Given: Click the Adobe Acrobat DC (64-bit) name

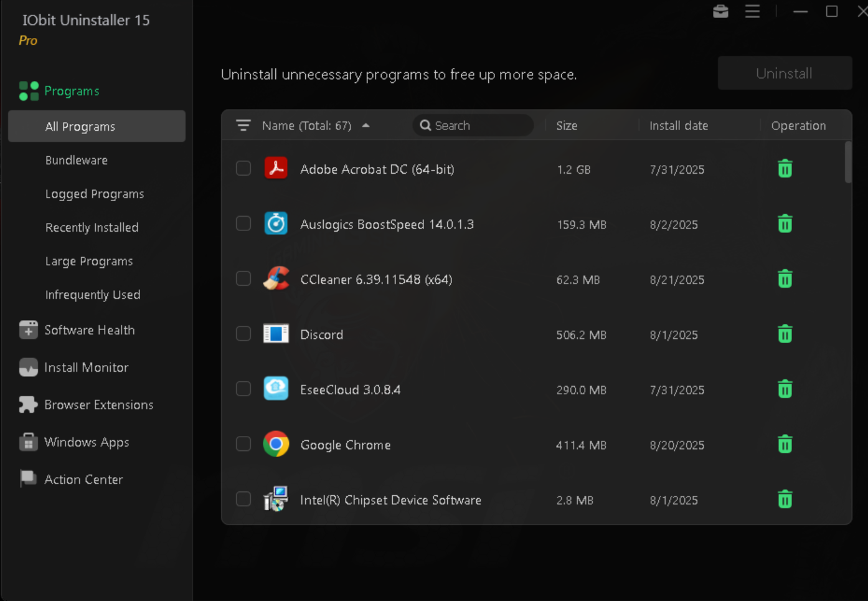Looking at the screenshot, I should click(x=377, y=169).
